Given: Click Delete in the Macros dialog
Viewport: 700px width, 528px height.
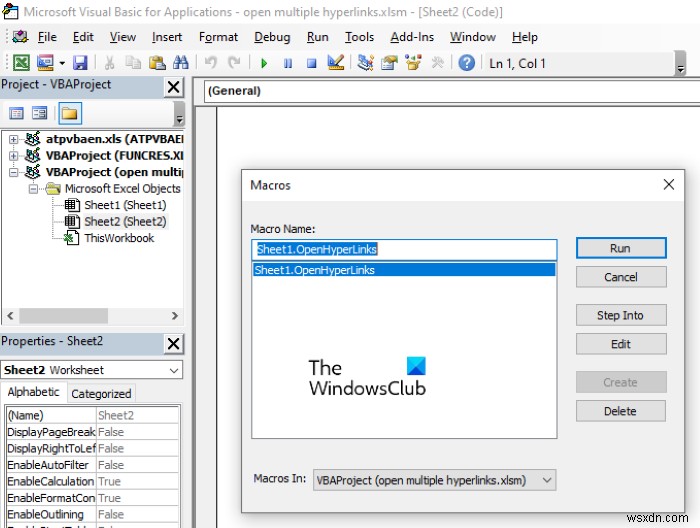Looking at the screenshot, I should (x=621, y=411).
